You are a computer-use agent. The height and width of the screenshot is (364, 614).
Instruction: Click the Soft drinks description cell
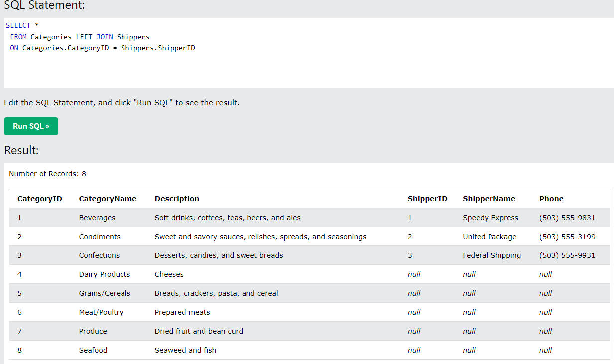(228, 218)
